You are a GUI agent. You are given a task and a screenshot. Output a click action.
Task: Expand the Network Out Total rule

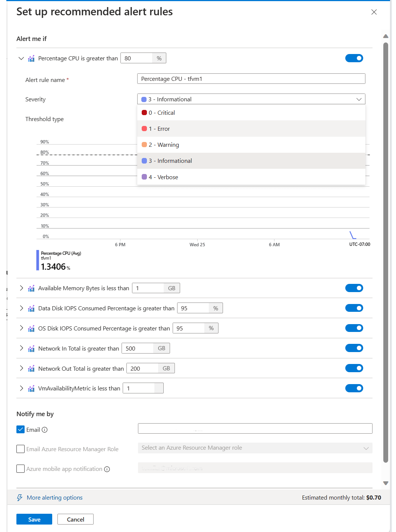coord(21,368)
